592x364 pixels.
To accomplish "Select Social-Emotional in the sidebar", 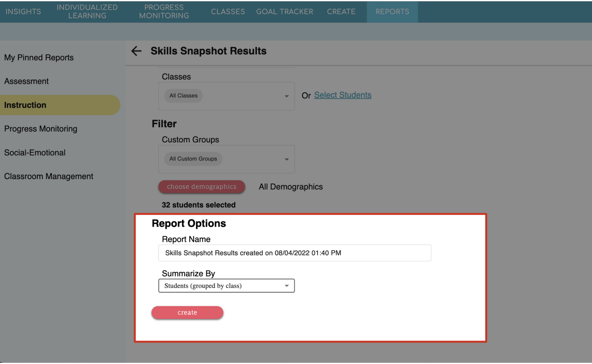I will [34, 153].
